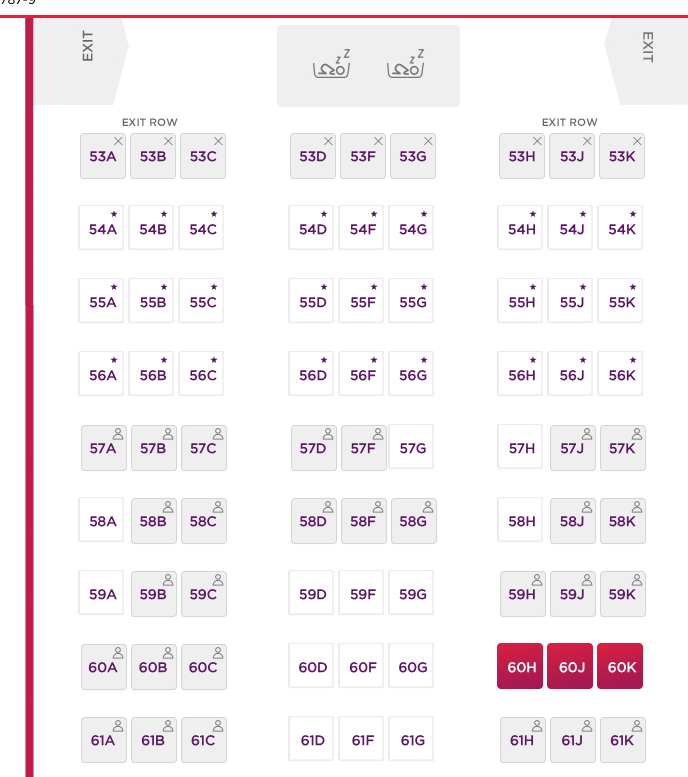
Task: Select available seat 57H
Action: [520, 446]
